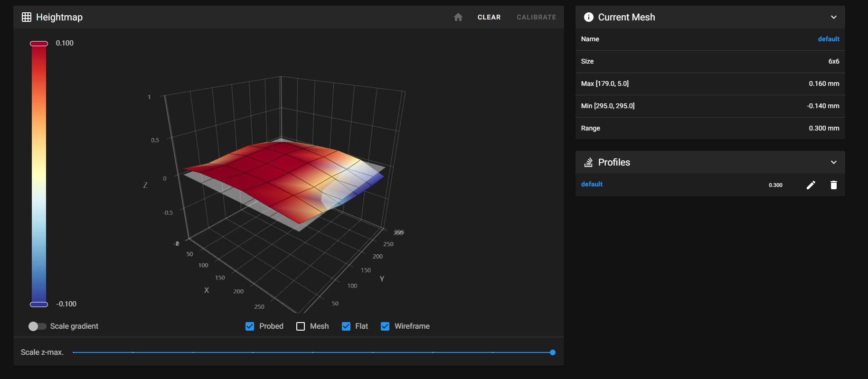Viewport: 868px width, 379px height.
Task: Toggle the Scale gradient switch
Action: click(x=37, y=326)
